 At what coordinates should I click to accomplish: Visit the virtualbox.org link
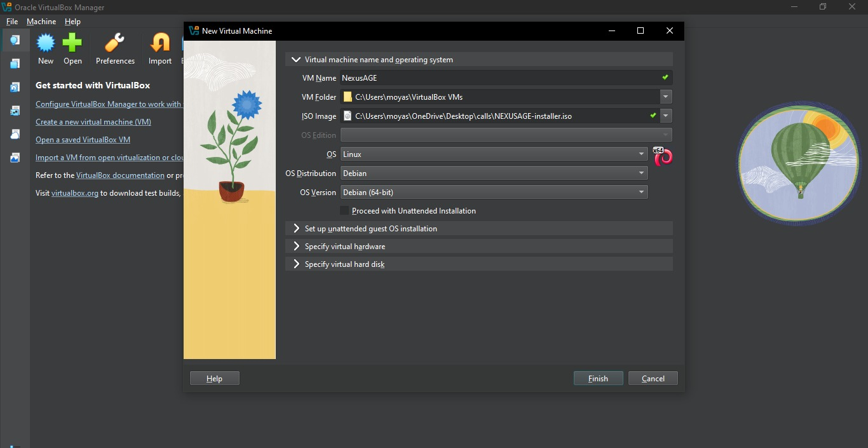click(75, 193)
